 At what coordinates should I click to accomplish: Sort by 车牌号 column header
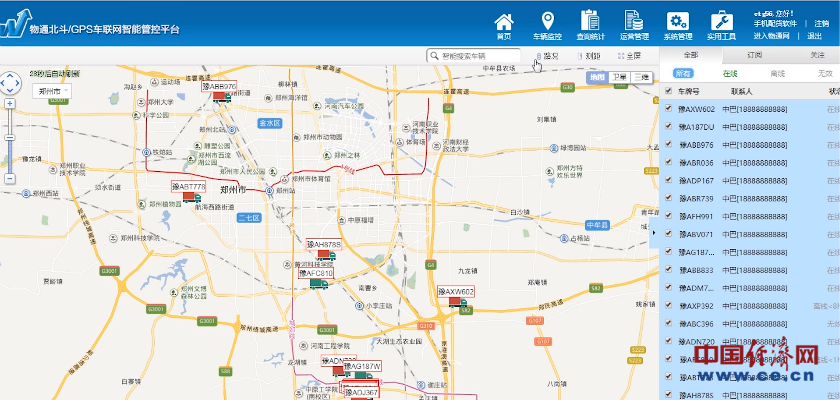(689, 91)
